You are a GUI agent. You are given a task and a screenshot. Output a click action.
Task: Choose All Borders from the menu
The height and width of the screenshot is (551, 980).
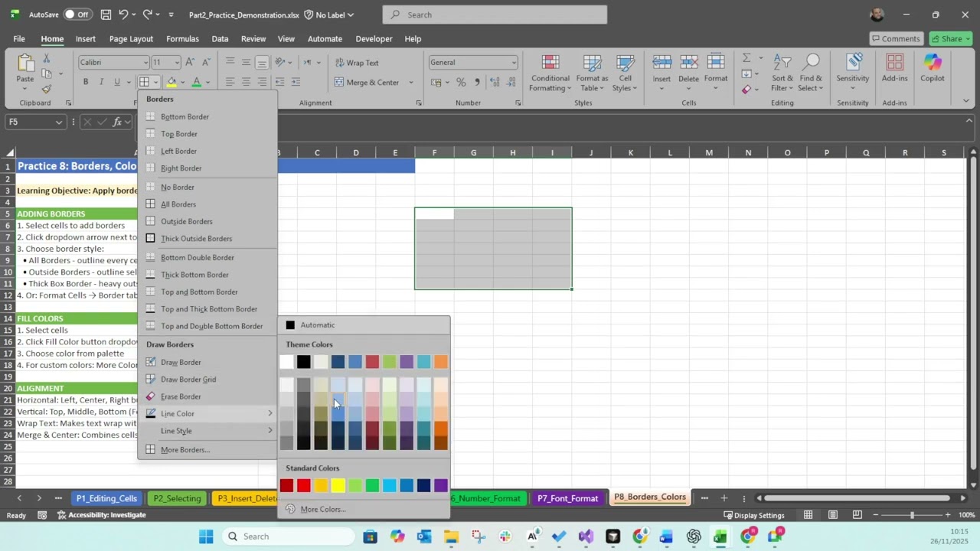pos(207,204)
